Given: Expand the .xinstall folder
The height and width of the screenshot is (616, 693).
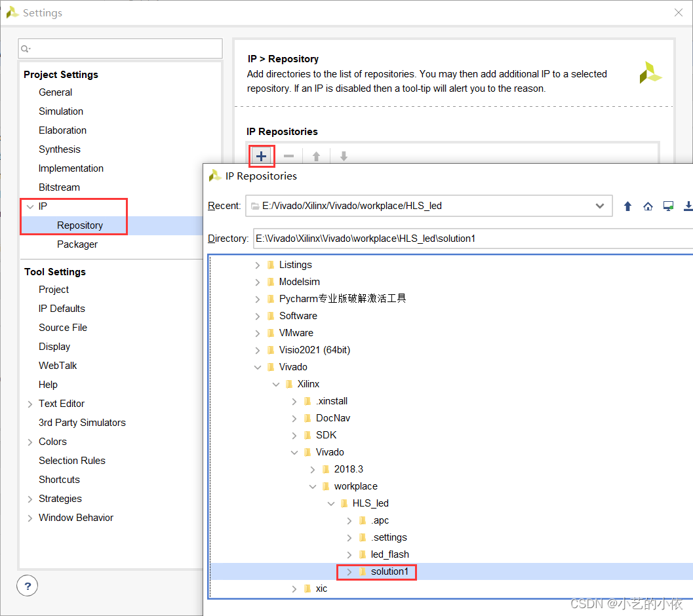Looking at the screenshot, I should pos(294,401).
